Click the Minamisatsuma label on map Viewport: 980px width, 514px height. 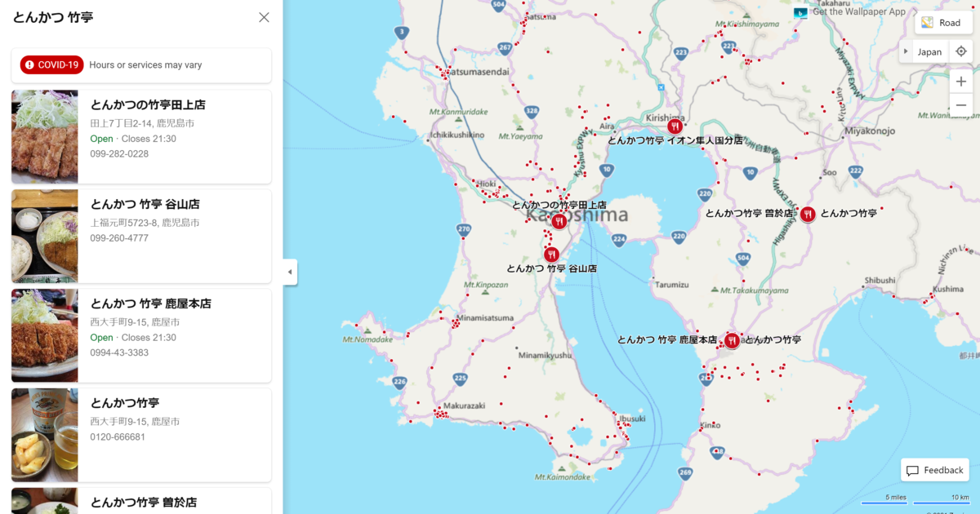(x=485, y=317)
